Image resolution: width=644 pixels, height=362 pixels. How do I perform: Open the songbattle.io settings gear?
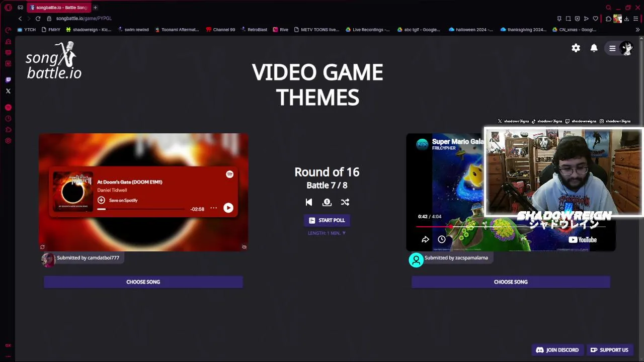coord(576,48)
